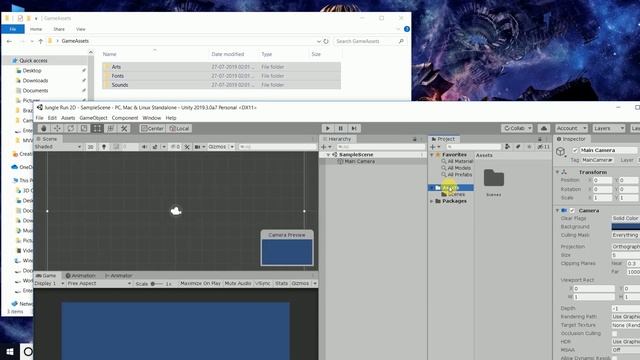Image resolution: width=640 pixels, height=360 pixels.
Task: Toggle Hierarchy panel lock icon
Action: coord(414,139)
